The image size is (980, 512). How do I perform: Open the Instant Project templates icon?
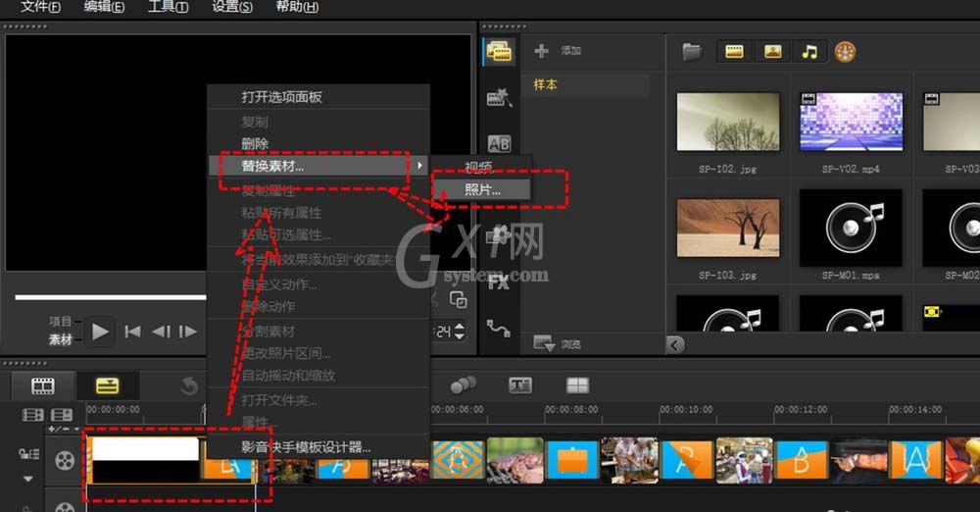click(500, 98)
